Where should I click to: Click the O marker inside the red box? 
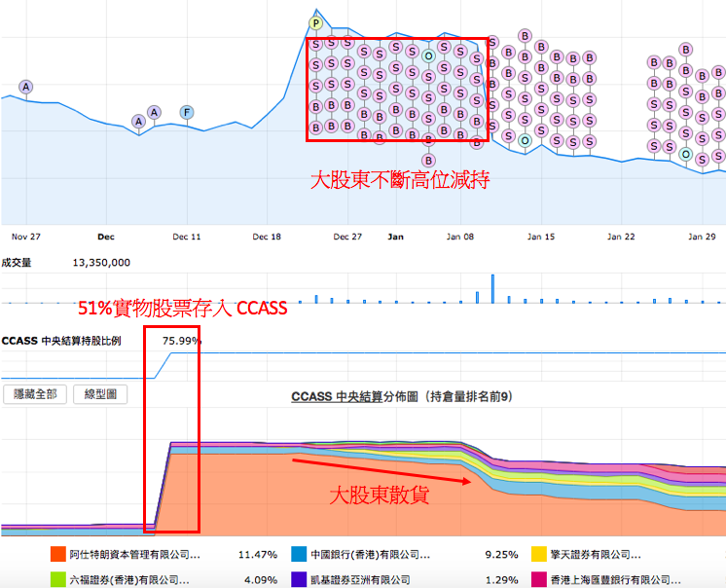coord(428,56)
